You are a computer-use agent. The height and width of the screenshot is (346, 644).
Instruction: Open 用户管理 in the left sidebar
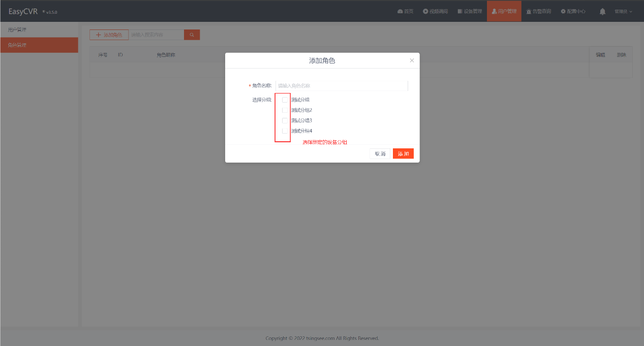[39, 29]
